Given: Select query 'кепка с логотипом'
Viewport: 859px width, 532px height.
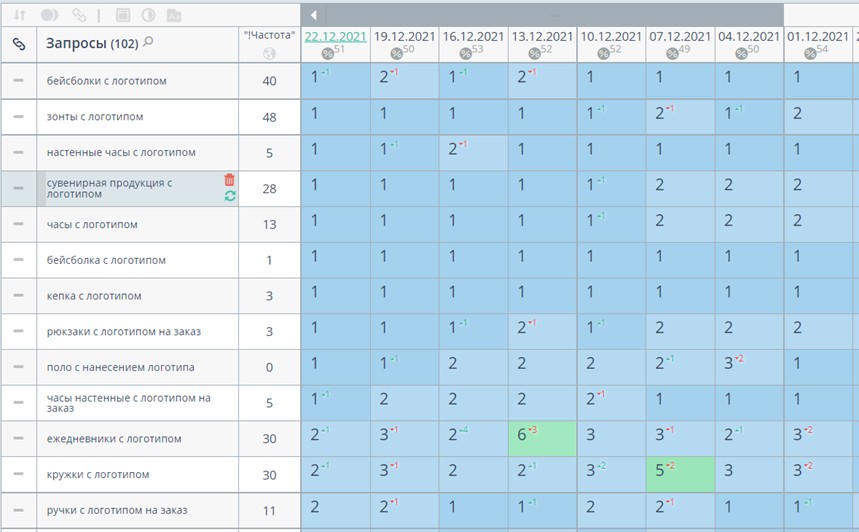Looking at the screenshot, I should [94, 296].
